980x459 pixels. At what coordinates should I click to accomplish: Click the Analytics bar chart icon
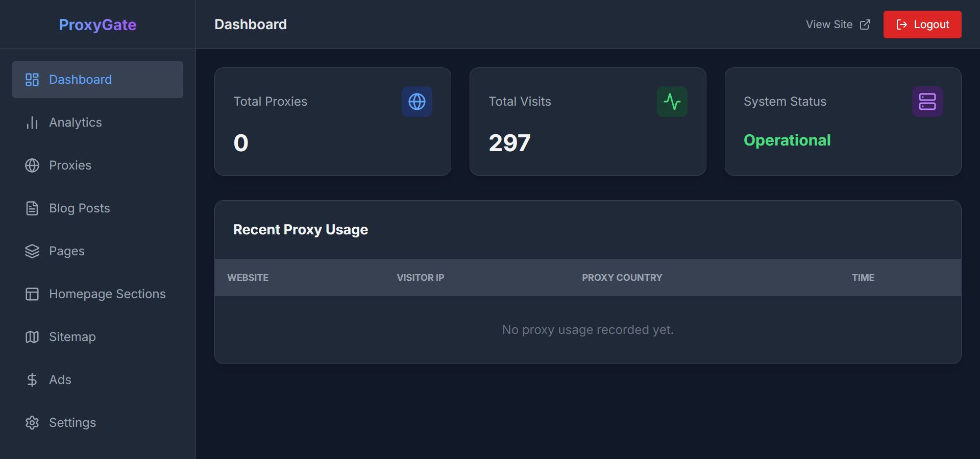(32, 123)
